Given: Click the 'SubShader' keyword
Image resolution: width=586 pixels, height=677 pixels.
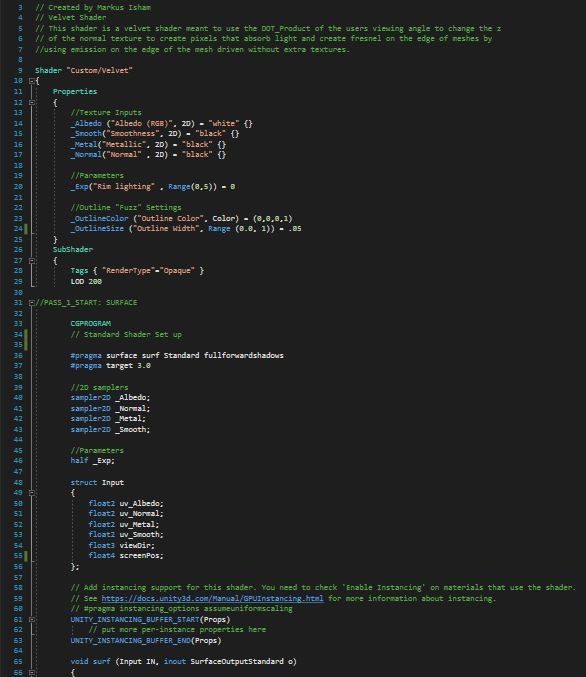Looking at the screenshot, I should coord(73,250).
